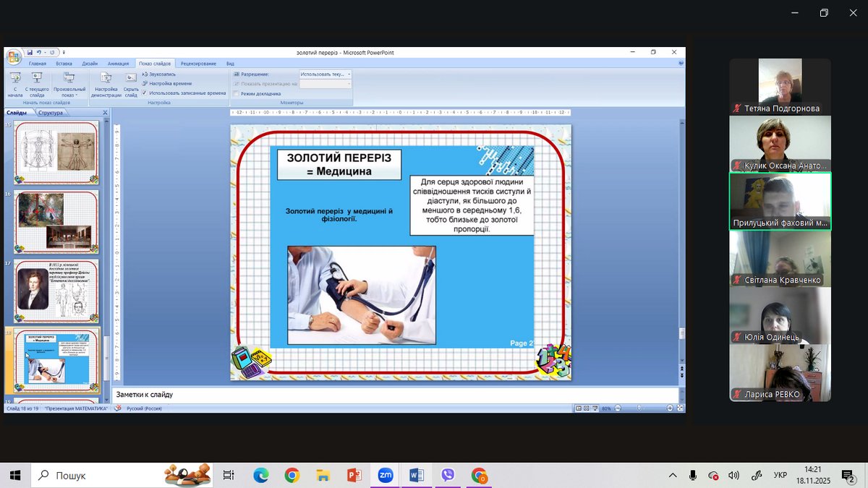
Task: Click Звукозапись button
Action: pos(161,74)
